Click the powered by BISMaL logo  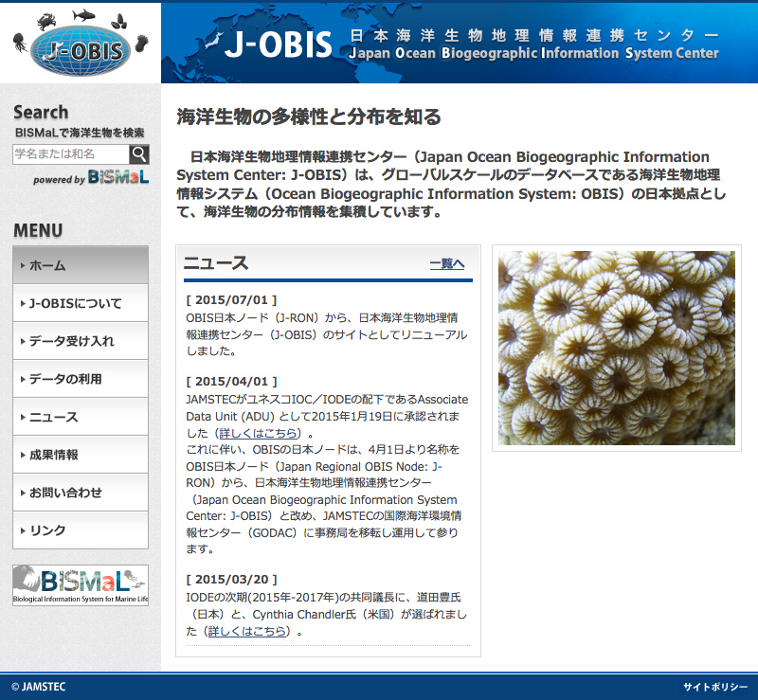tap(91, 177)
